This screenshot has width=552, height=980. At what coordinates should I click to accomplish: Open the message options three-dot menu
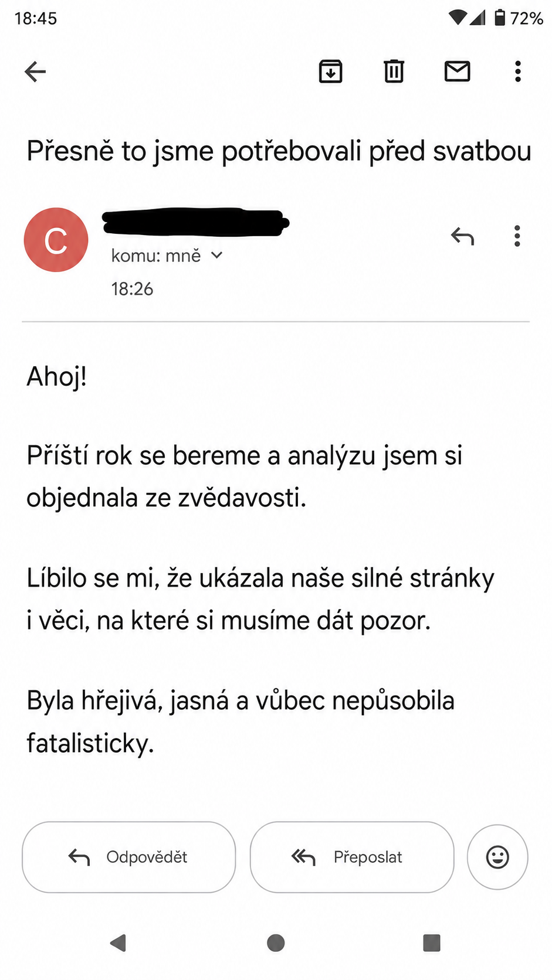pyautogui.click(x=517, y=236)
